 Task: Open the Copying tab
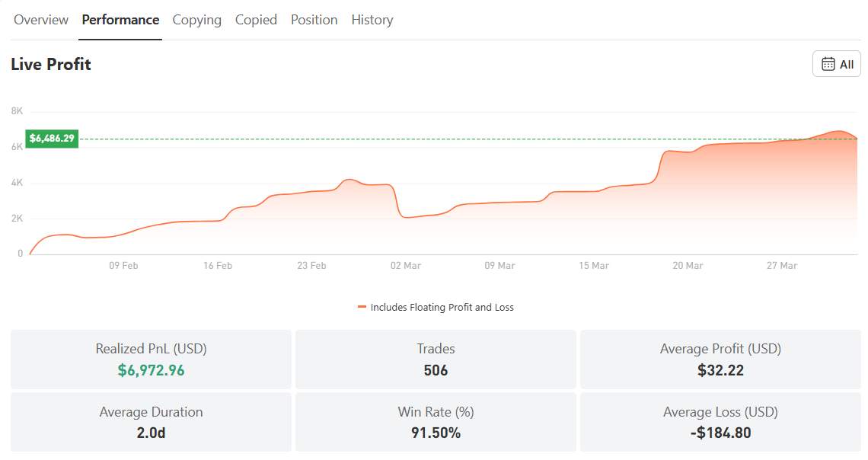196,20
